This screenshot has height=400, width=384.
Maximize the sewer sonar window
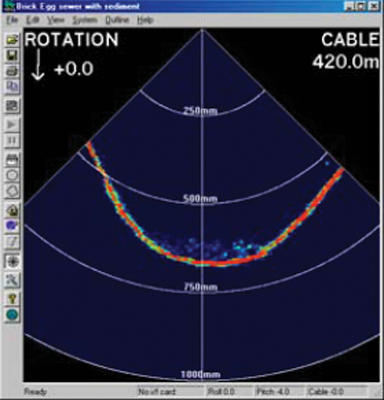click(x=361, y=6)
